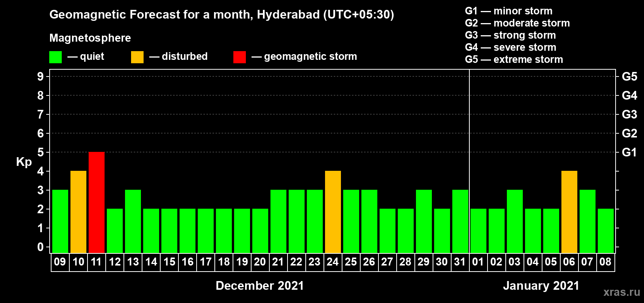Click the green bar for December 31

[460, 222]
